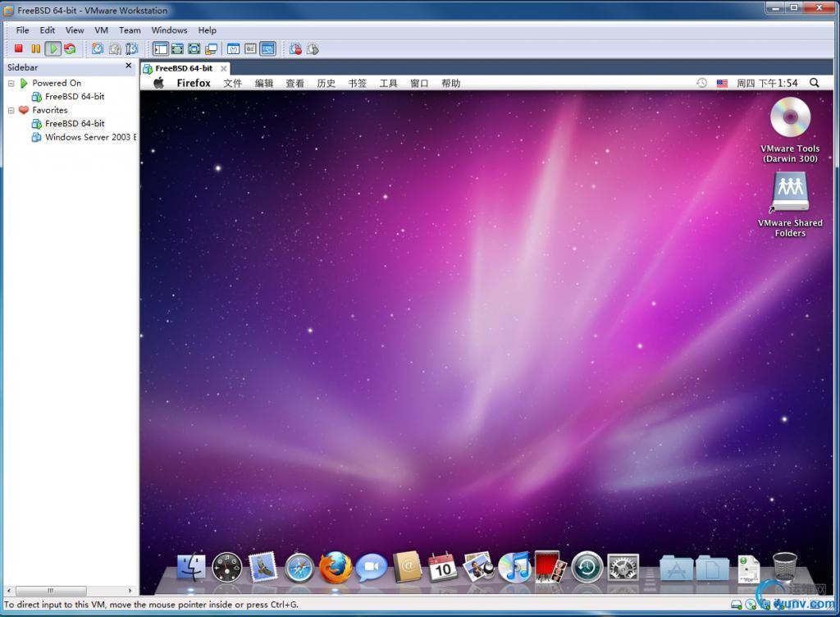Reset the virtual machine from the toolbar
Screen dimensions: 840x617
point(71,48)
